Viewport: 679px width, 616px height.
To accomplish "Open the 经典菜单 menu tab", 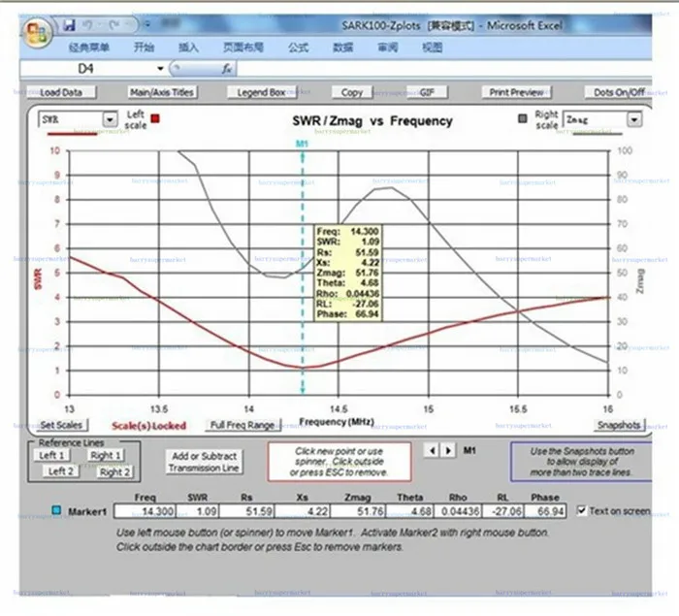I will coord(89,48).
